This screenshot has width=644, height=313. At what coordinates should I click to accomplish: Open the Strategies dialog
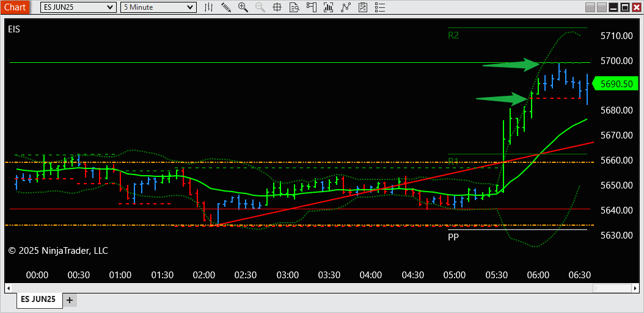(363, 7)
